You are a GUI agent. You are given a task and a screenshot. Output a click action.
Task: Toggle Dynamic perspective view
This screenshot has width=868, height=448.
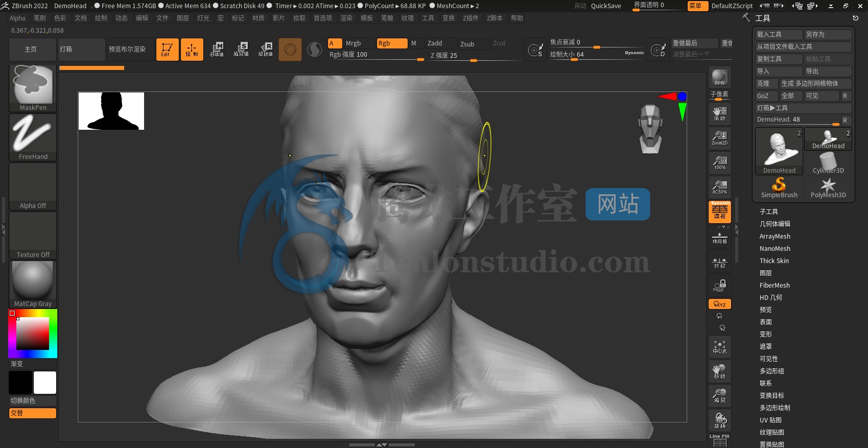[x=719, y=212]
